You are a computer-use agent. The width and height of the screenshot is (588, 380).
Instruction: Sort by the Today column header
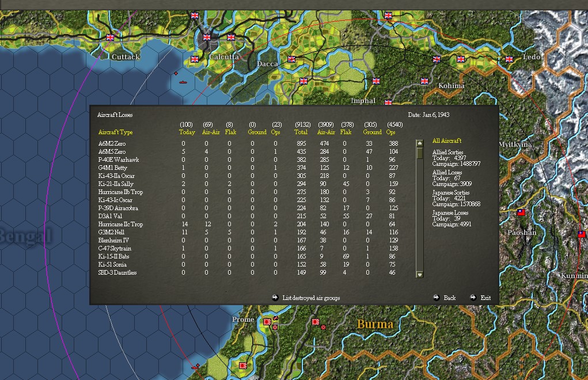pos(187,132)
